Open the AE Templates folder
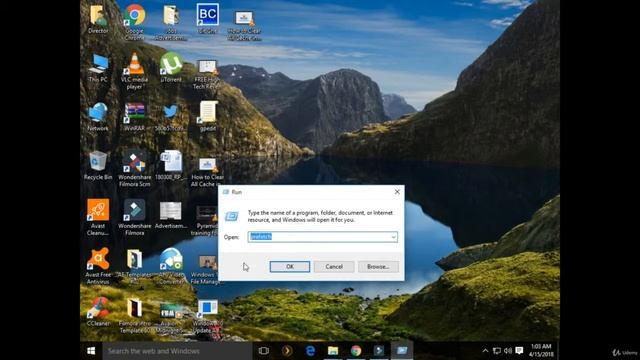 tap(134, 266)
